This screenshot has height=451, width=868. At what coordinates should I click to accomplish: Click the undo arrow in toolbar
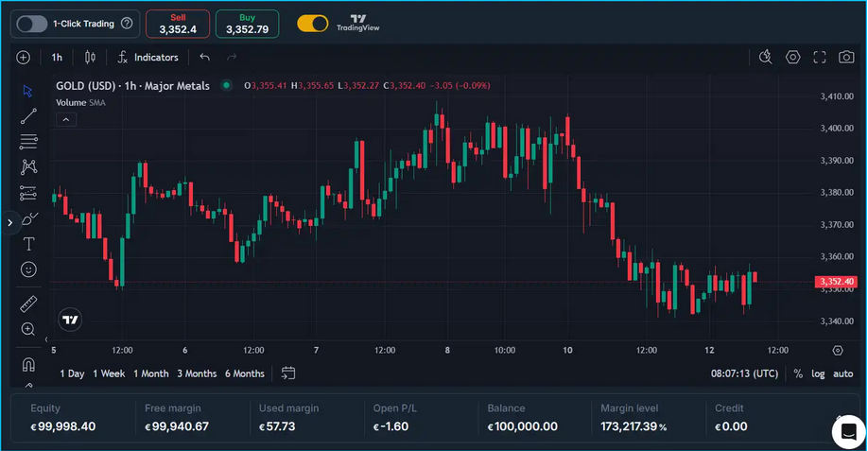[x=205, y=58]
